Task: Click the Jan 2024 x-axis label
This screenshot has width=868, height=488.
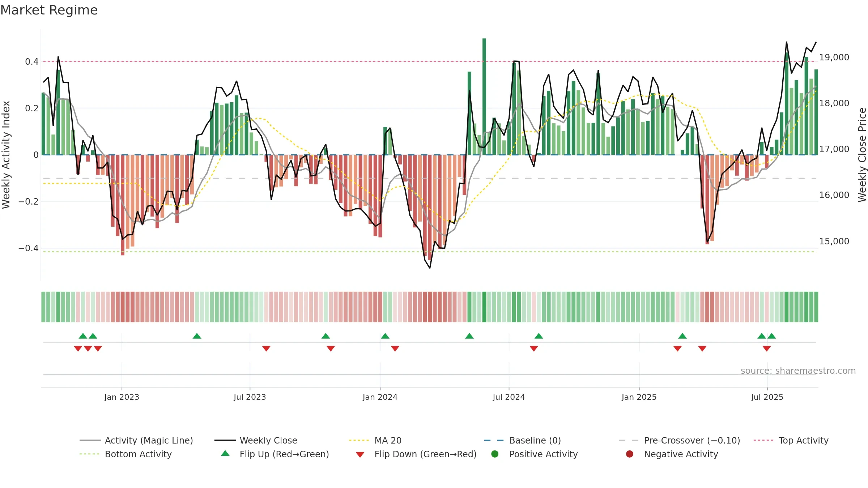Action: pyautogui.click(x=380, y=397)
